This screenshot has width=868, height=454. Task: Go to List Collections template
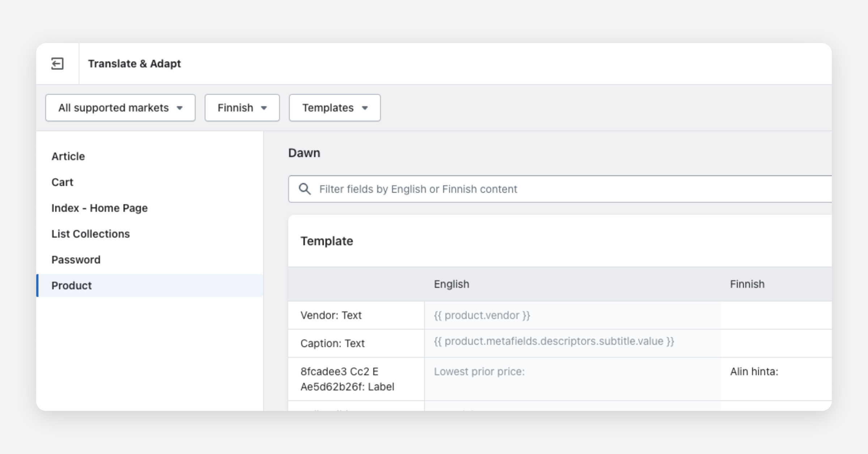(x=90, y=234)
